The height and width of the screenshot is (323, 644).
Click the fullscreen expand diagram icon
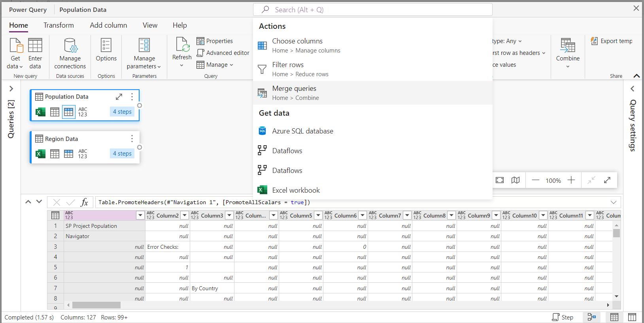607,180
